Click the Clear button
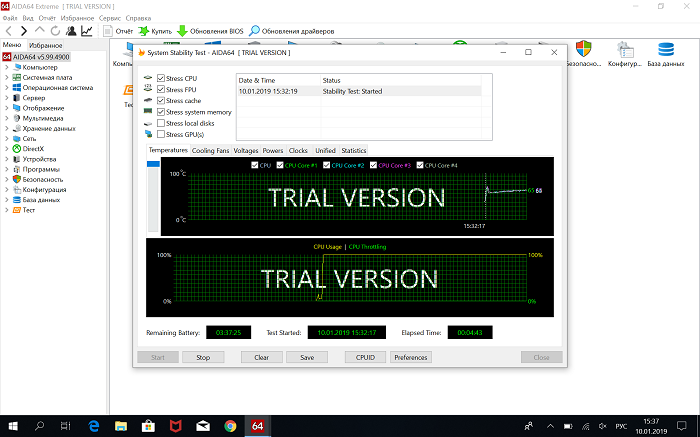 [262, 358]
